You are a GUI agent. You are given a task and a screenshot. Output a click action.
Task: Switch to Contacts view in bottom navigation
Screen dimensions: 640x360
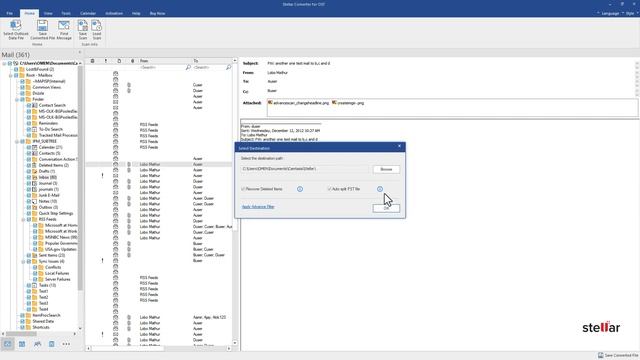click(x=37, y=344)
